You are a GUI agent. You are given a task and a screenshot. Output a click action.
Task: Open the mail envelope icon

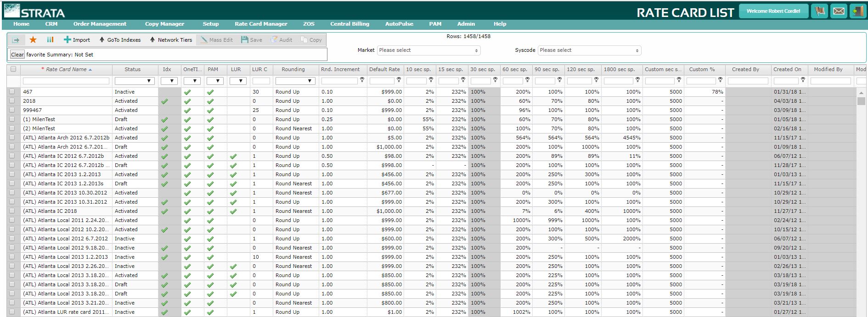pyautogui.click(x=839, y=11)
